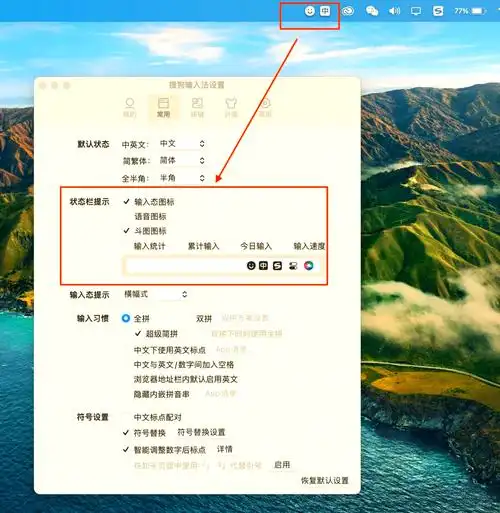Click the display mirroring menu bar icon
The width and height of the screenshot is (500, 513).
pyautogui.click(x=416, y=11)
